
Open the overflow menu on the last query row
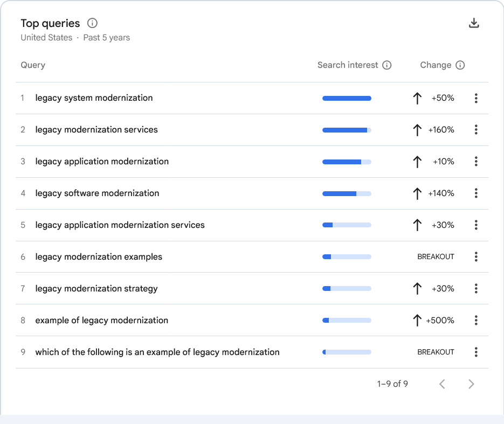476,352
